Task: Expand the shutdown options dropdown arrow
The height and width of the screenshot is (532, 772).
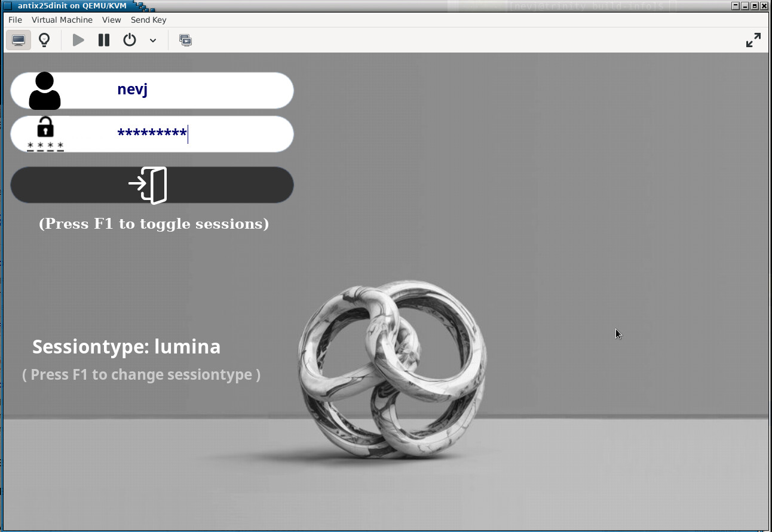Action: coord(153,41)
